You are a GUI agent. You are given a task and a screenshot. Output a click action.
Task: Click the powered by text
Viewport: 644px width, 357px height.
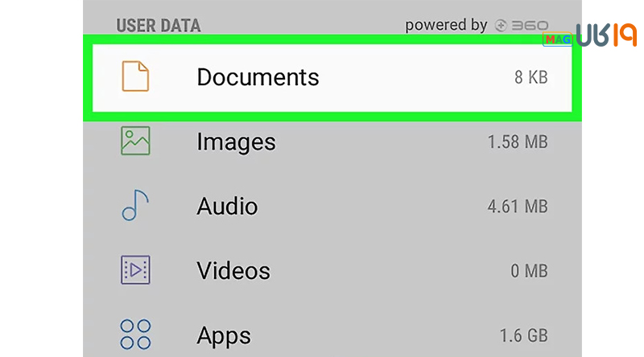446,26
